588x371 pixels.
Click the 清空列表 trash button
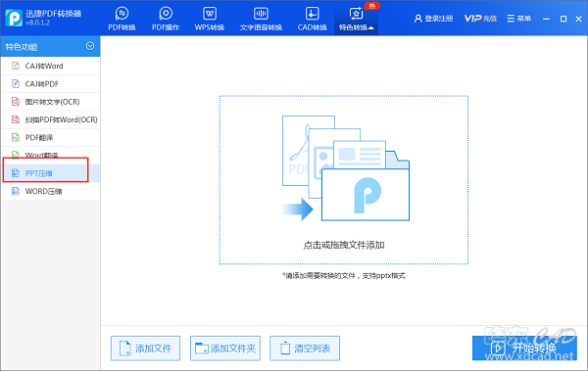[305, 348]
